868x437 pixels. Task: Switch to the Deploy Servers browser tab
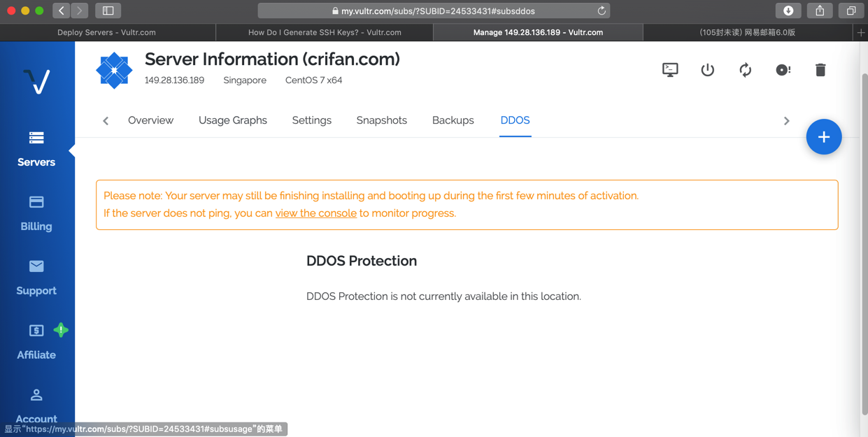tap(107, 32)
